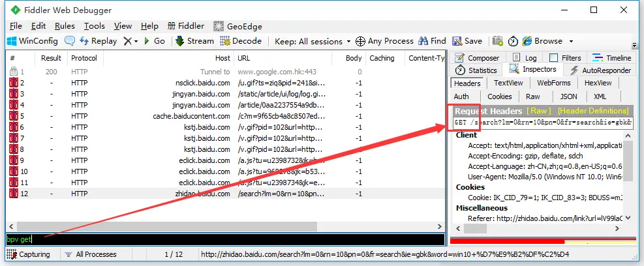This screenshot has width=644, height=266.
Task: Switch to the Filters tab
Action: [565, 58]
